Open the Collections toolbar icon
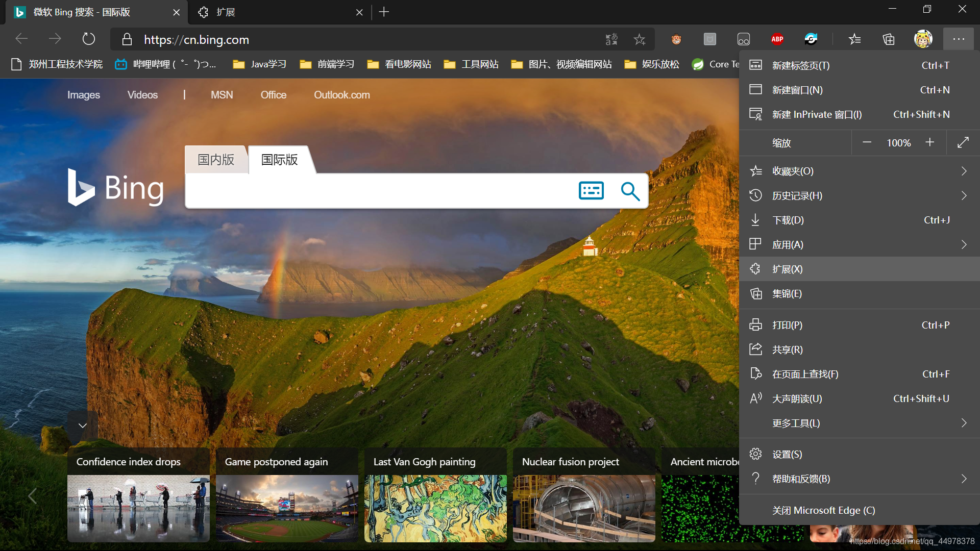The image size is (980, 551). pyautogui.click(x=889, y=39)
